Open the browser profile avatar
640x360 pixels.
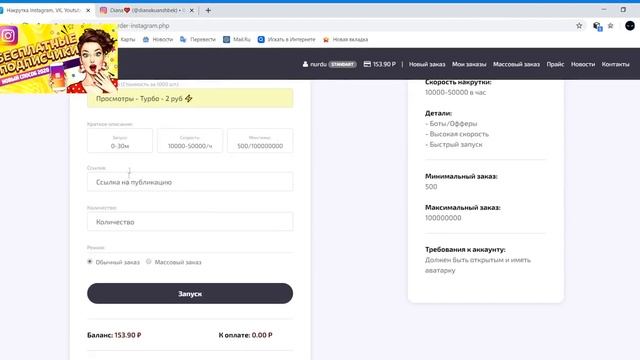(630, 26)
